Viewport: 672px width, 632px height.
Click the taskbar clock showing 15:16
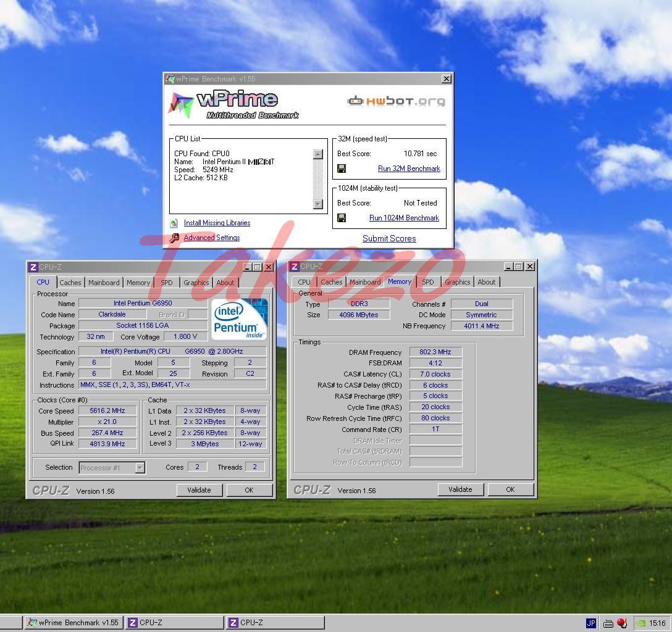657,623
